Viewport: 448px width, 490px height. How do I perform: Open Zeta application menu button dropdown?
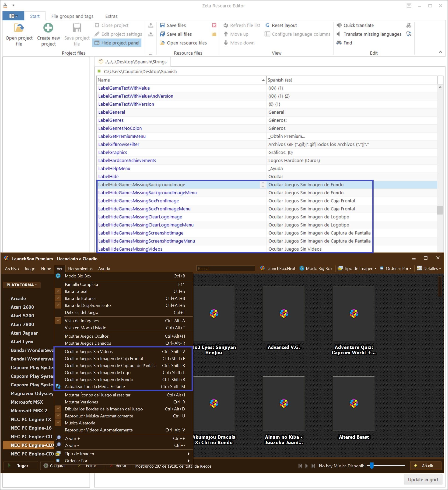(x=13, y=16)
